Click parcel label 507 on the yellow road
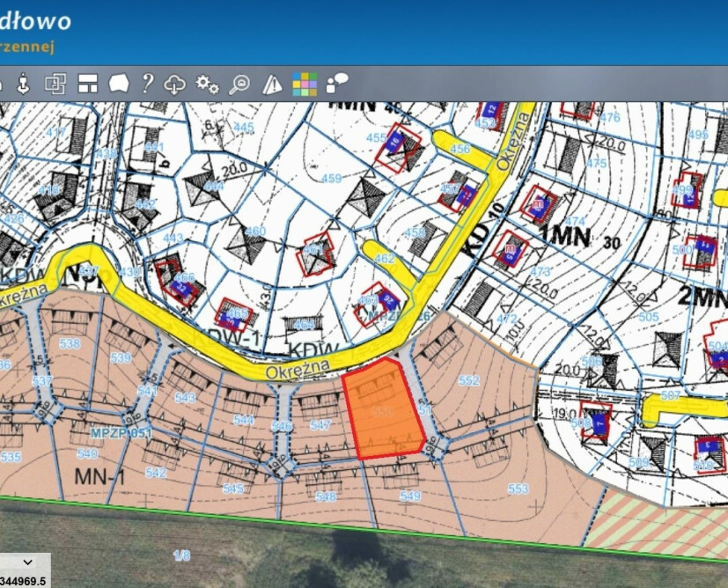The image size is (728, 588). click(x=671, y=395)
